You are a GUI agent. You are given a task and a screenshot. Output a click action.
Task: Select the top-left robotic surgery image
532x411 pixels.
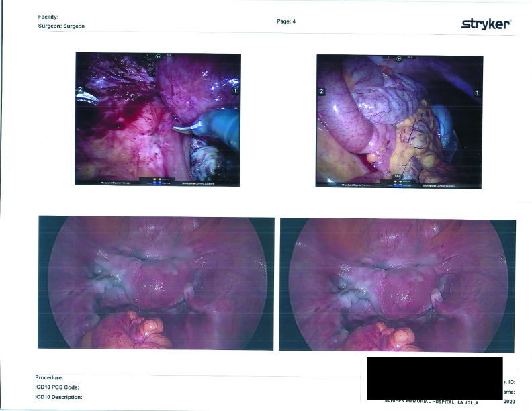pyautogui.click(x=157, y=119)
